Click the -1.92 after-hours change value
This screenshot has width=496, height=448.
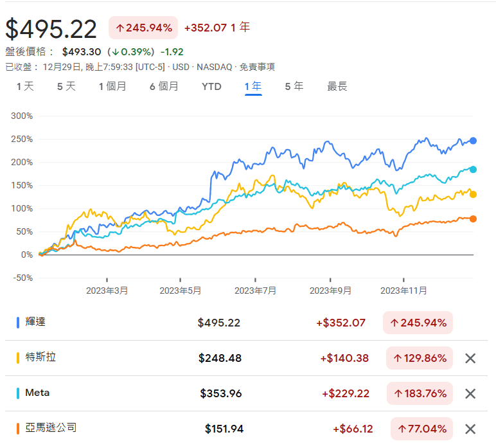pyautogui.click(x=172, y=51)
